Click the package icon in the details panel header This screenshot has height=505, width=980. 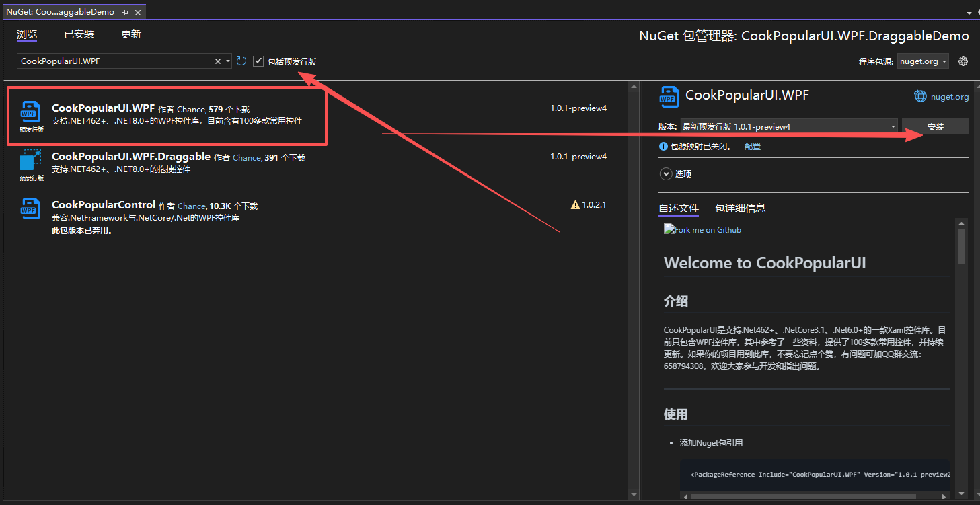[x=670, y=96]
